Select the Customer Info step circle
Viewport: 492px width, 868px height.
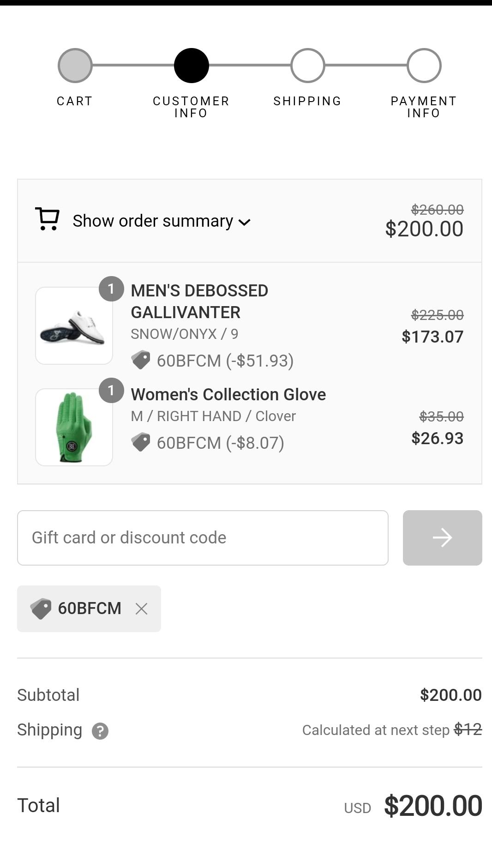click(x=192, y=66)
